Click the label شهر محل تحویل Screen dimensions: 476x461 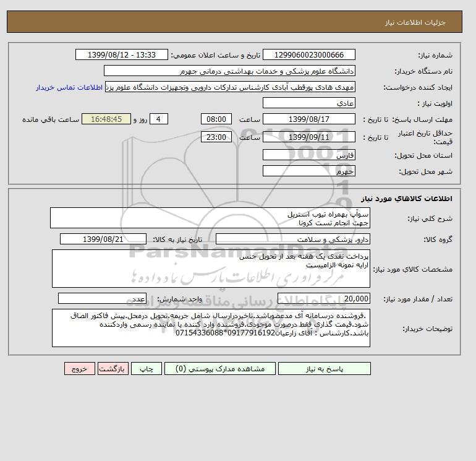[425, 171]
